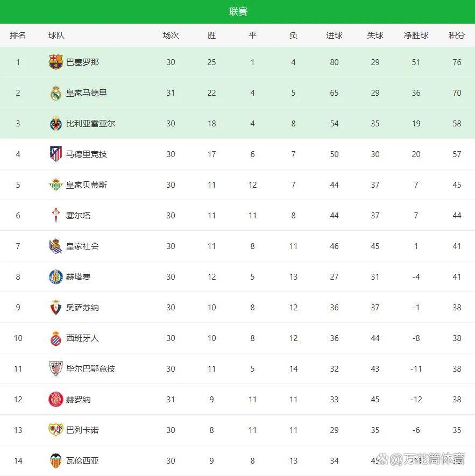
Task: Open the 巴塞罗那 team name link
Action: tap(82, 62)
